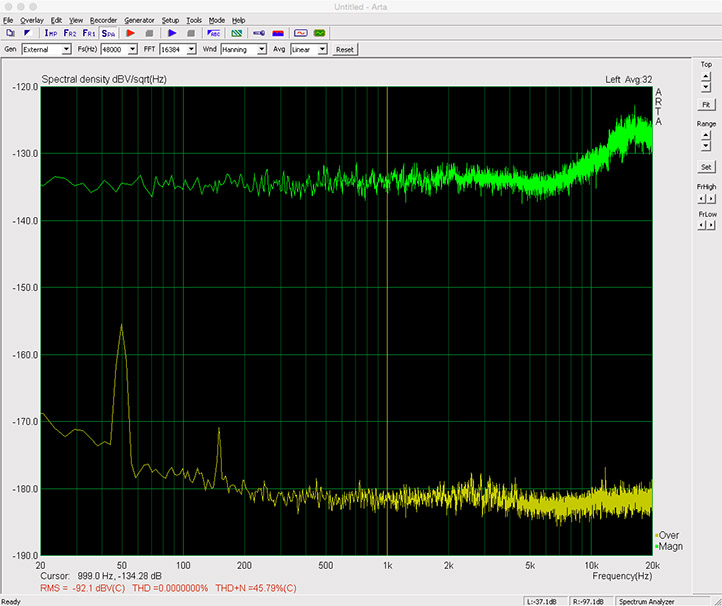722x606 pixels.
Task: Click the THD+N =45.79%(C) readout
Action: point(256,588)
